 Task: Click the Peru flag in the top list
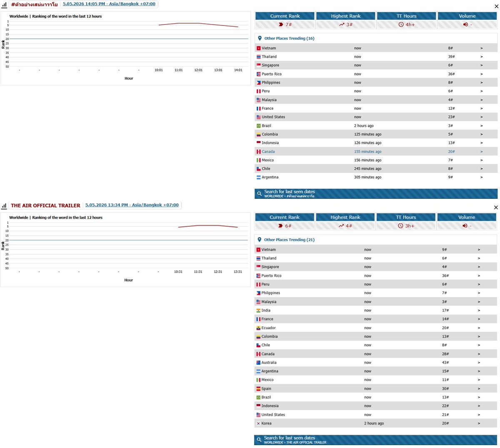pyautogui.click(x=259, y=91)
